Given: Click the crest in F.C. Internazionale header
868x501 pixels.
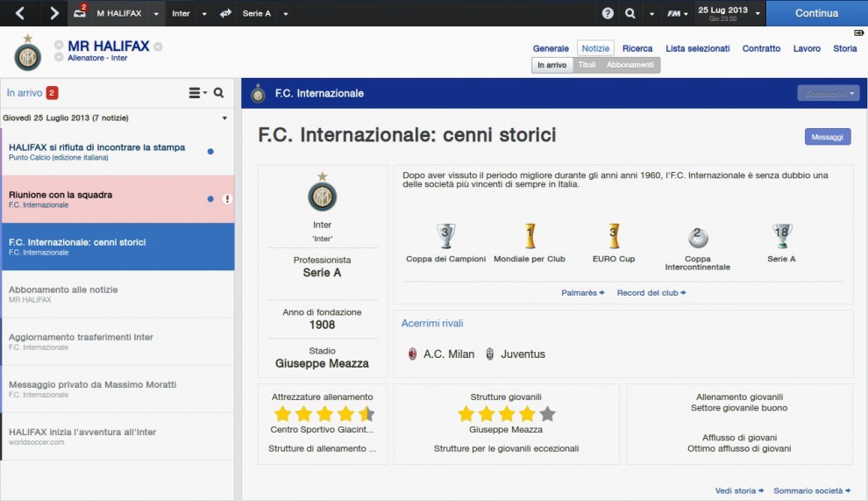Looking at the screenshot, I should [258, 93].
